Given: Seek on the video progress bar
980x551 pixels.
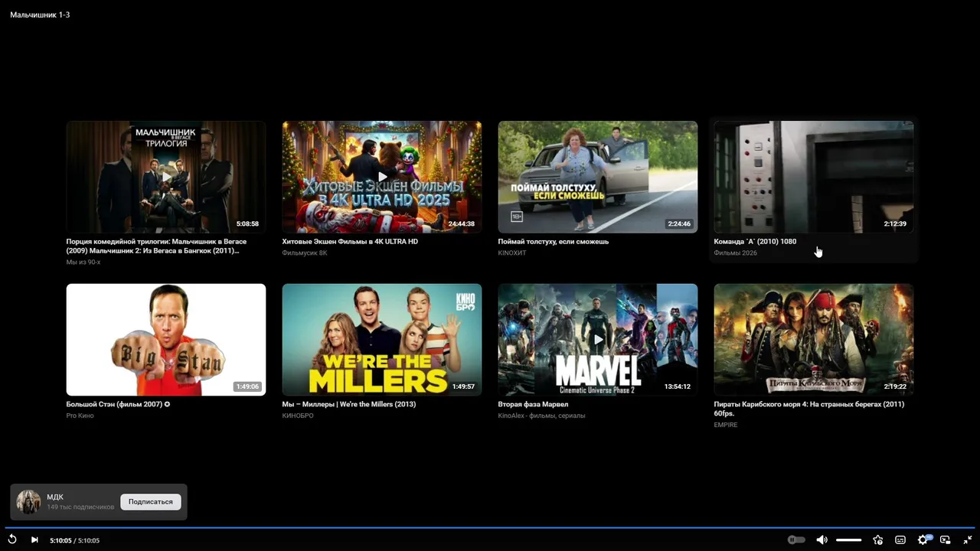Looking at the screenshot, I should pos(490,527).
